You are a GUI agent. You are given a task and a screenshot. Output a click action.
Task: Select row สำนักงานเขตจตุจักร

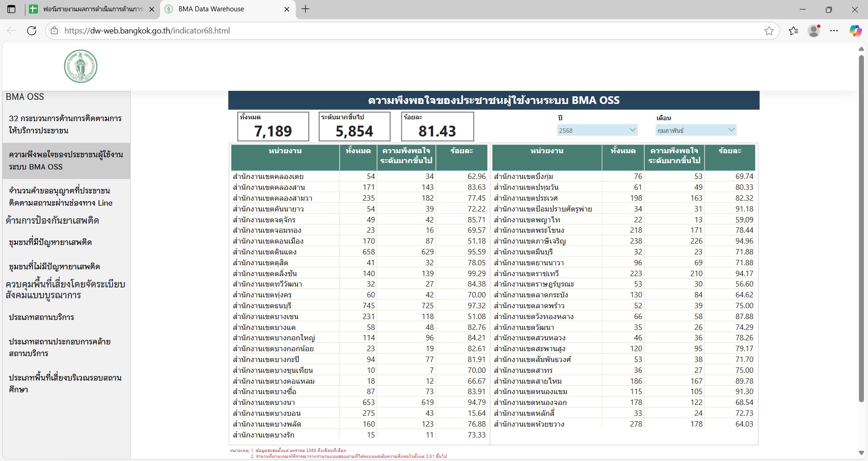click(359, 220)
